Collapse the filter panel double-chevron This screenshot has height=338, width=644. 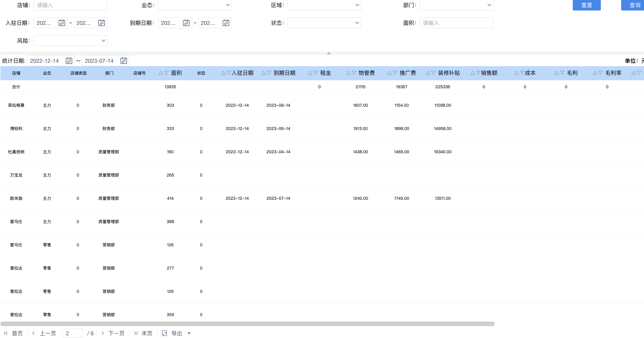point(329,53)
